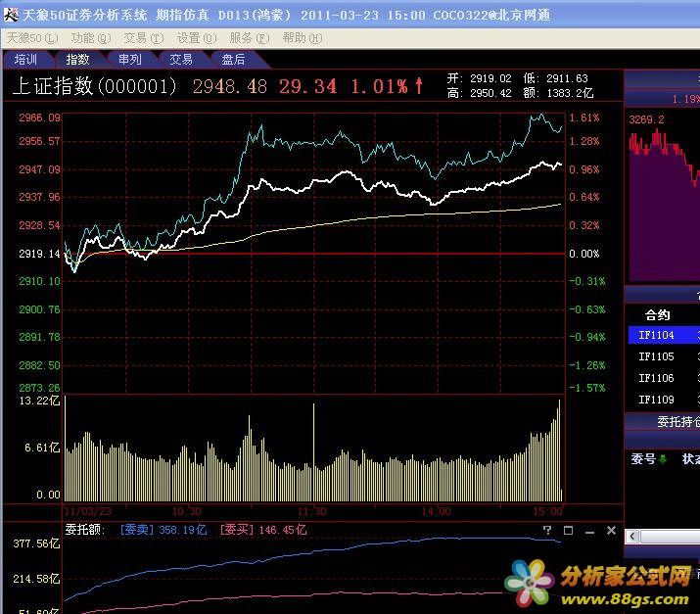
Task: Sort by 委号 column with green arrow
Action: [649, 459]
